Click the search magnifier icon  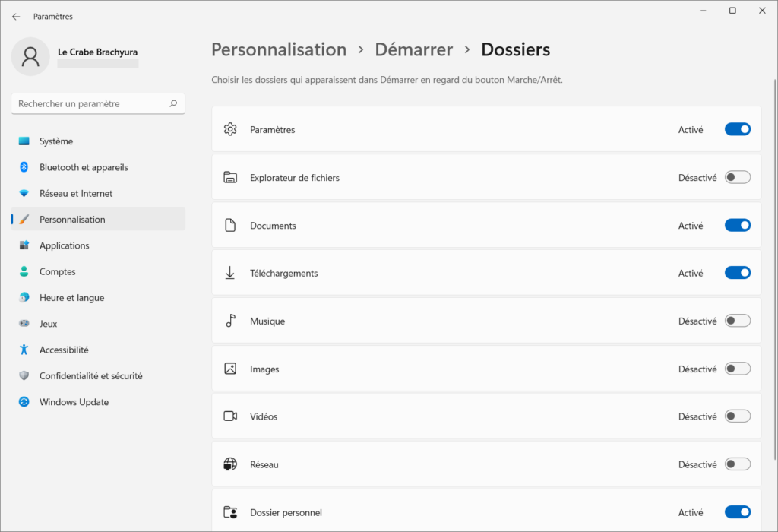pyautogui.click(x=173, y=104)
